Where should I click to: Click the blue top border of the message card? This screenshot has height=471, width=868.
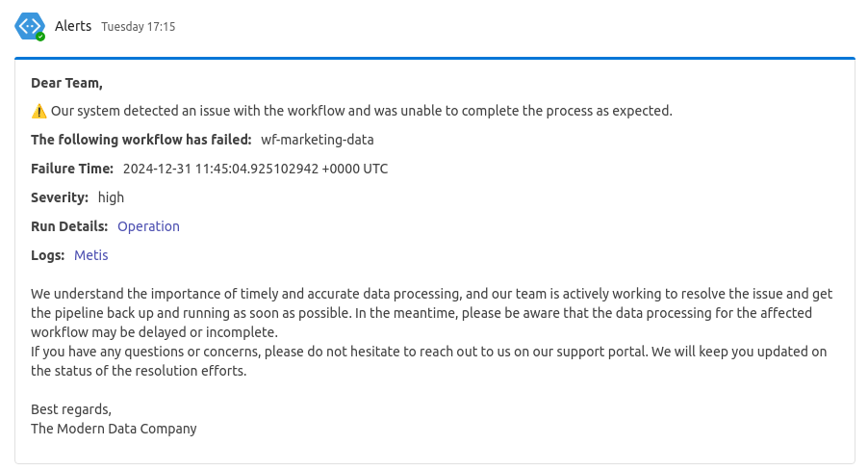pos(435,58)
